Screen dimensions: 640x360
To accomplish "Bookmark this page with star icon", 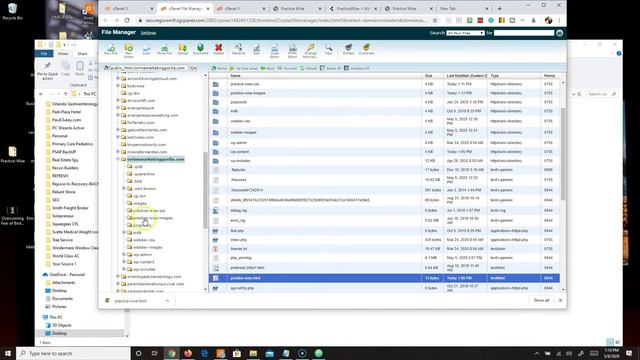I will [x=435, y=20].
